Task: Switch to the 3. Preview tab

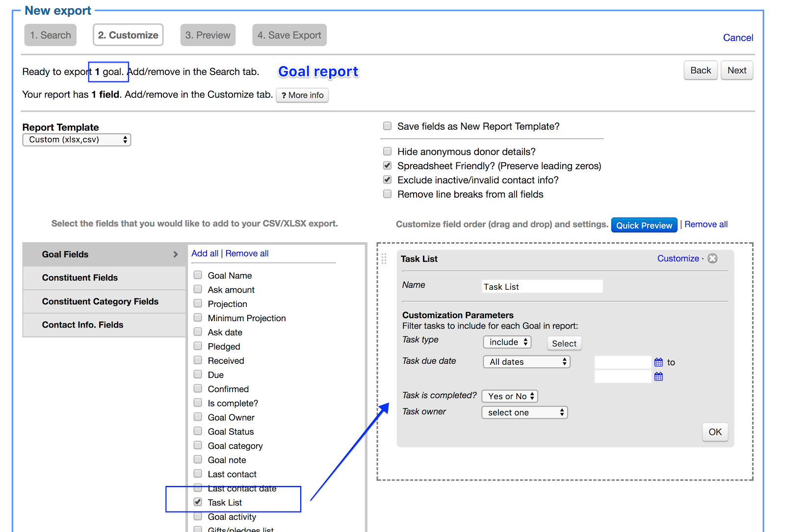Action: pos(208,35)
